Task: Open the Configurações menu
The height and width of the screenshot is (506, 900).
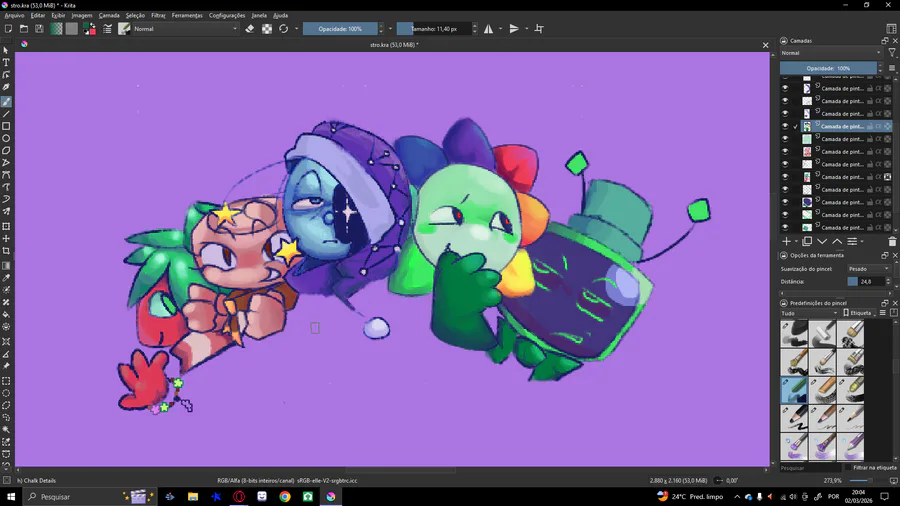Action: pos(227,16)
